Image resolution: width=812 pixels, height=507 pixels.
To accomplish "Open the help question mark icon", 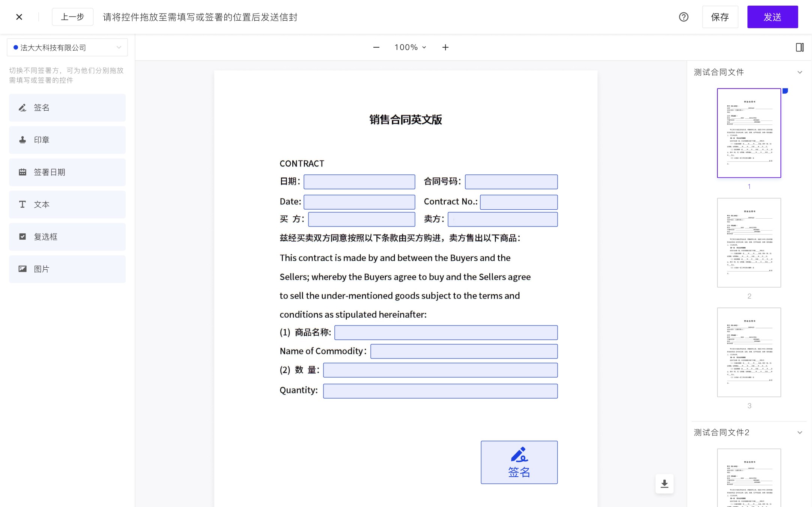I will tap(683, 17).
